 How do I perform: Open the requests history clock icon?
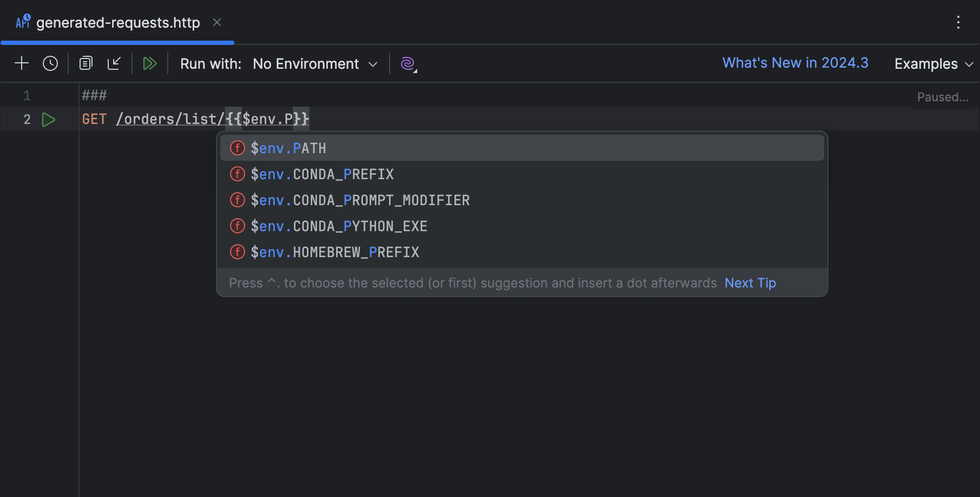click(50, 63)
